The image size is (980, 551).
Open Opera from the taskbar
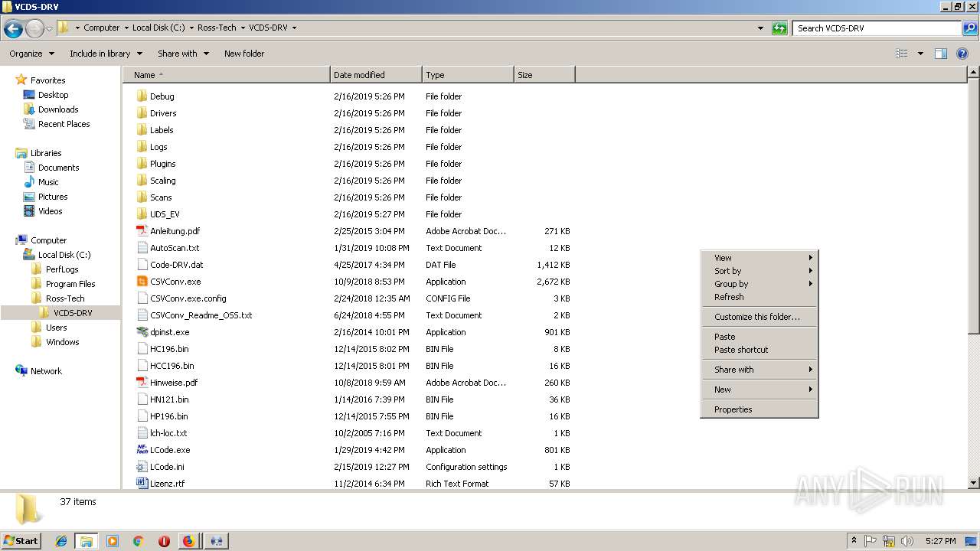[x=164, y=541]
